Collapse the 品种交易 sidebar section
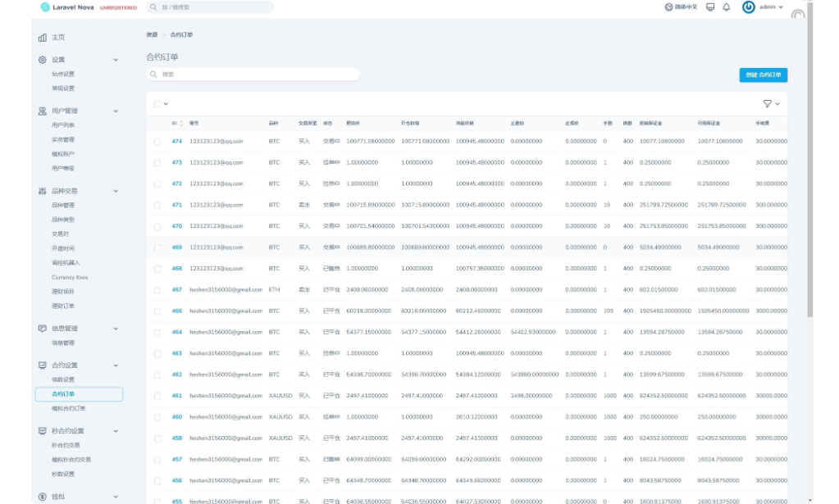This screenshot has width=839, height=504. 116,191
